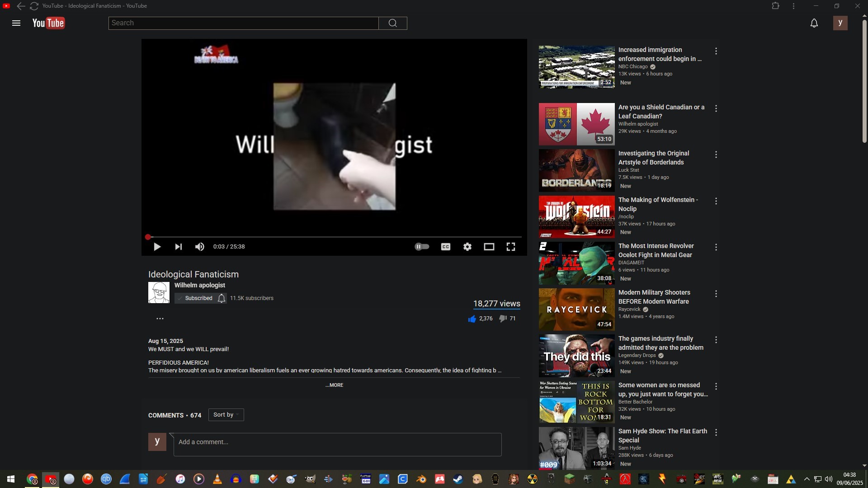Like the video with thumbs up
The image size is (868, 488).
(472, 319)
